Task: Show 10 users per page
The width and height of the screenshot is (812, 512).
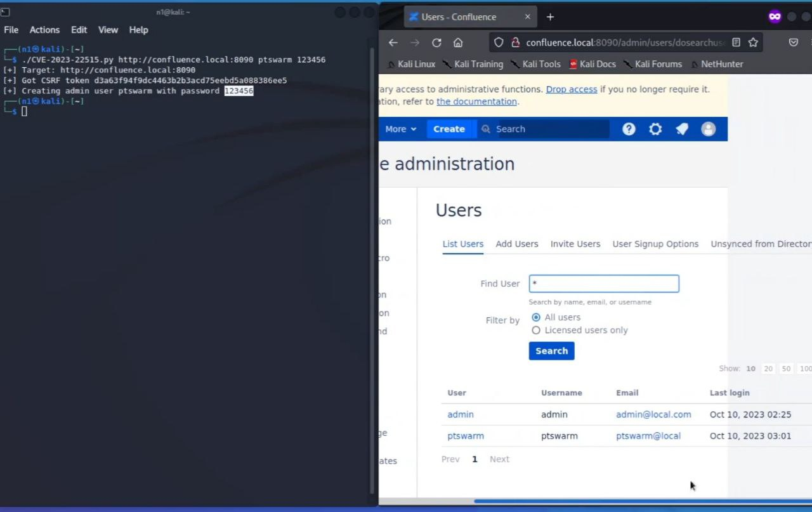Action: [751, 369]
